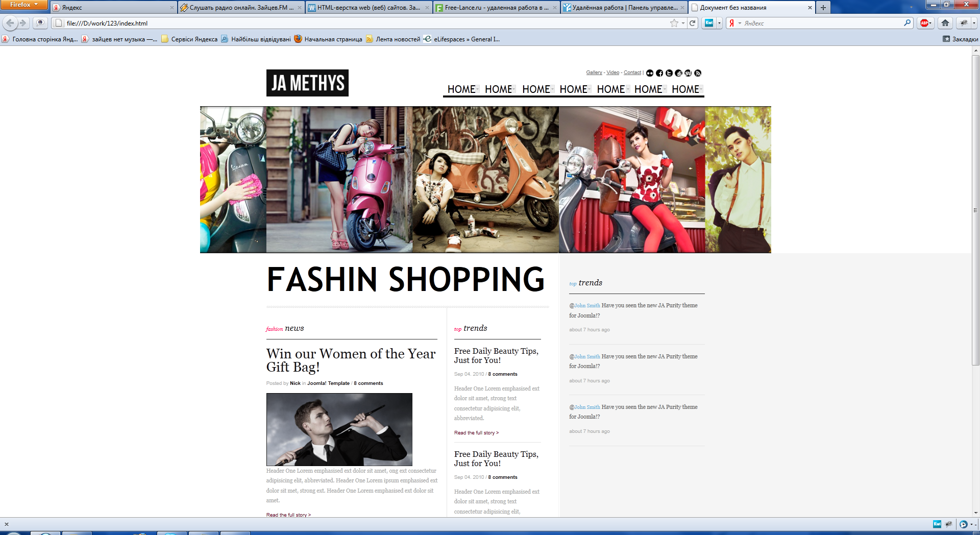
Task: Go back with the browser Back arrow
Action: [10, 23]
